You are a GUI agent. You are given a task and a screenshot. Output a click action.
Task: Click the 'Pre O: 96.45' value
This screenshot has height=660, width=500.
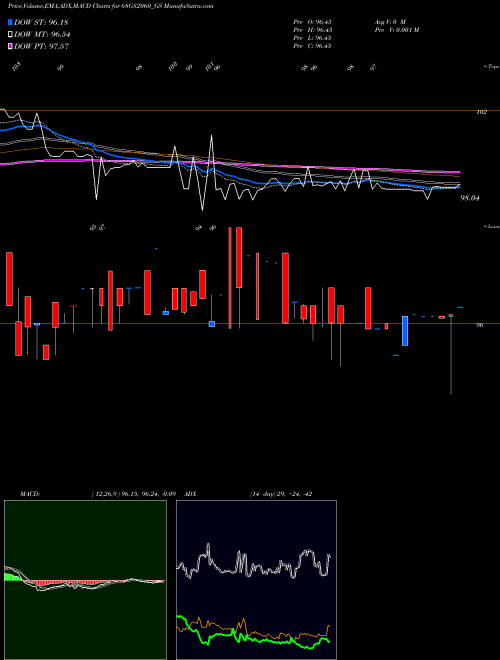pyautogui.click(x=313, y=21)
